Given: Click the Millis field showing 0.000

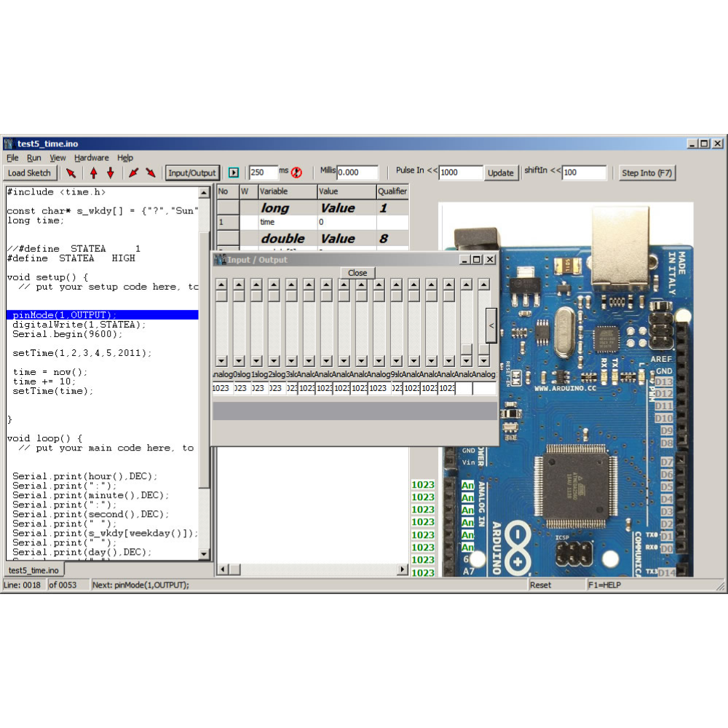Looking at the screenshot, I should tap(357, 173).
